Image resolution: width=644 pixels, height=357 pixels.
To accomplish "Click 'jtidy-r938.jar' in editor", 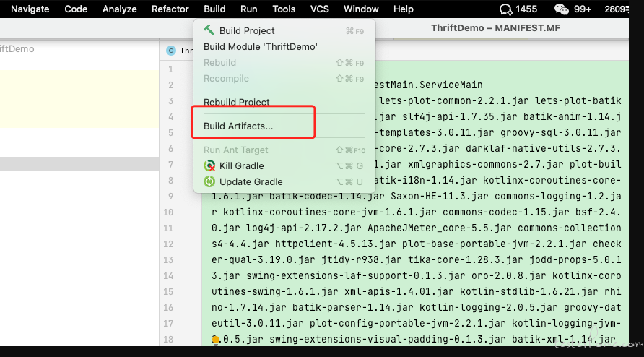I will (362, 260).
